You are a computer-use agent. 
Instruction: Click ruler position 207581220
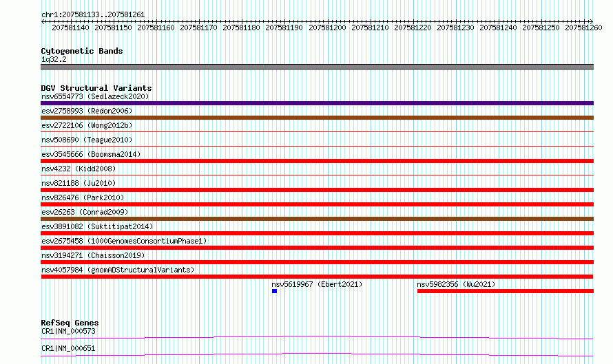pos(413,28)
